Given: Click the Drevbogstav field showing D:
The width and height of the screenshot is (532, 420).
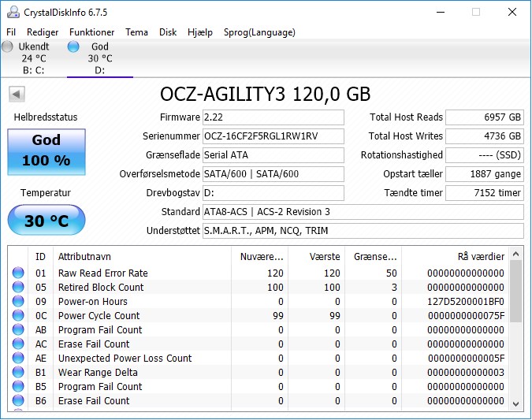Looking at the screenshot, I should 273,193.
